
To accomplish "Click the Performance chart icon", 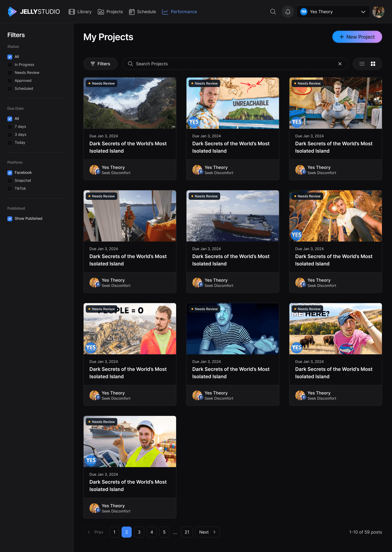I will [x=165, y=12].
